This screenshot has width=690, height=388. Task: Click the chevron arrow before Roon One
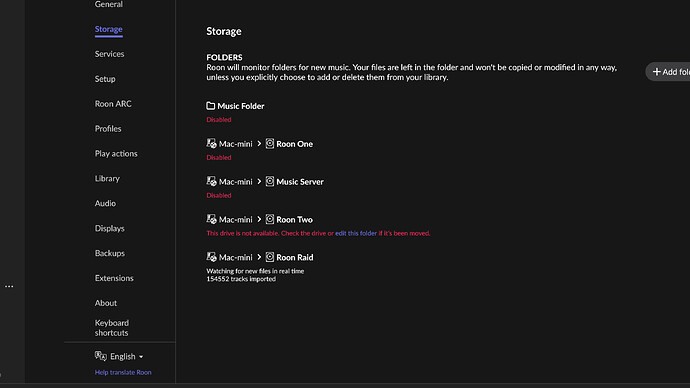pyautogui.click(x=259, y=143)
